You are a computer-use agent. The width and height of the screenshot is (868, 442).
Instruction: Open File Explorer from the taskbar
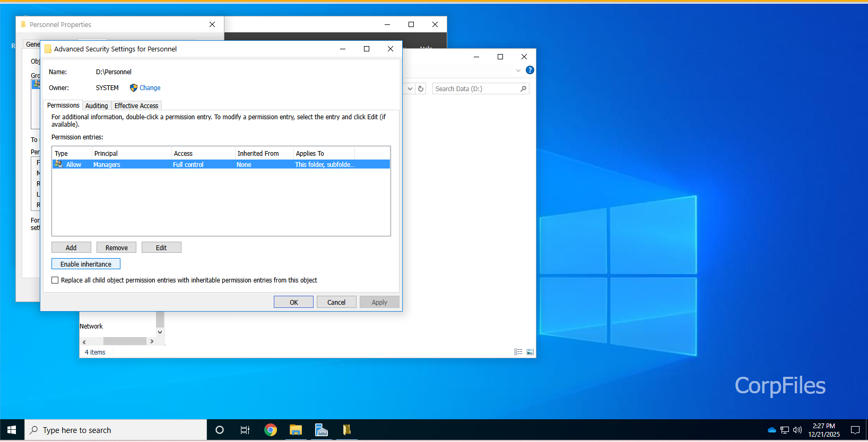(296, 430)
